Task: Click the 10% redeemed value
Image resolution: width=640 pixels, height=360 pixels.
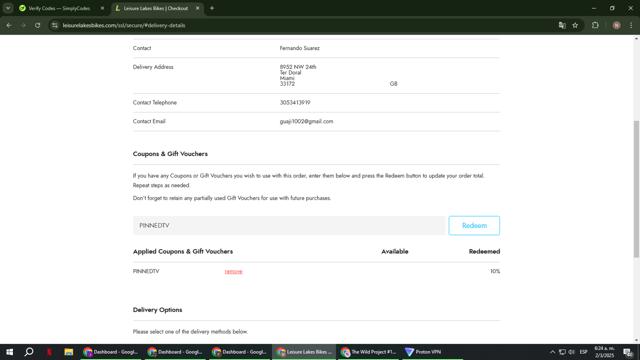Action: click(x=495, y=271)
